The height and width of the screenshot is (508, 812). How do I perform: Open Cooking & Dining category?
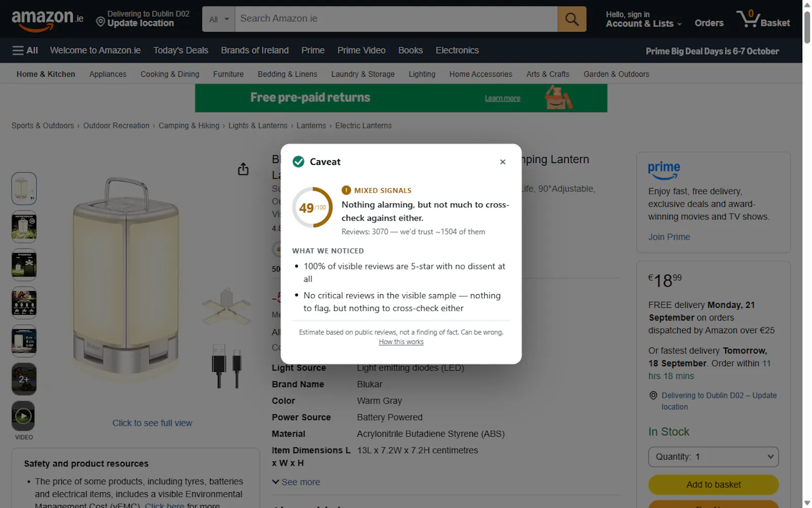click(170, 74)
